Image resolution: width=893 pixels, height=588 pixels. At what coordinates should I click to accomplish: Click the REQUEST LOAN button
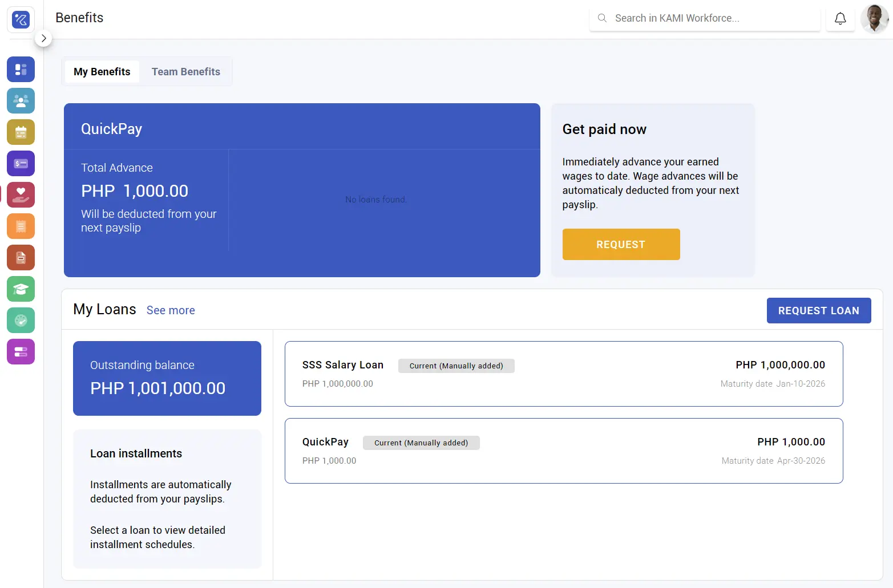click(x=818, y=311)
